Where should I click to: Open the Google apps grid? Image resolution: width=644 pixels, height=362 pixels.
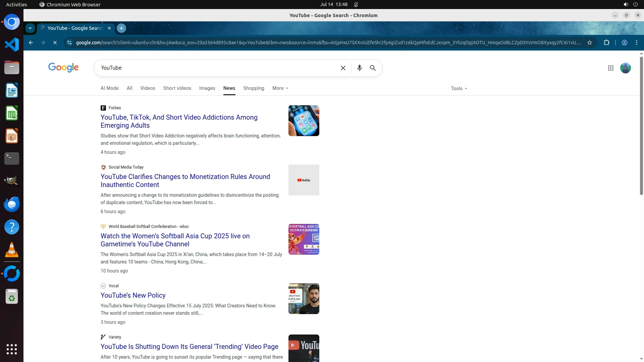pos(610,68)
